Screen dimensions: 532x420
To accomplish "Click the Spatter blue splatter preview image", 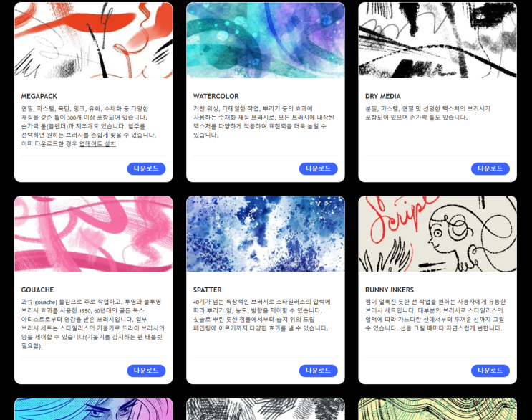I will (x=266, y=234).
